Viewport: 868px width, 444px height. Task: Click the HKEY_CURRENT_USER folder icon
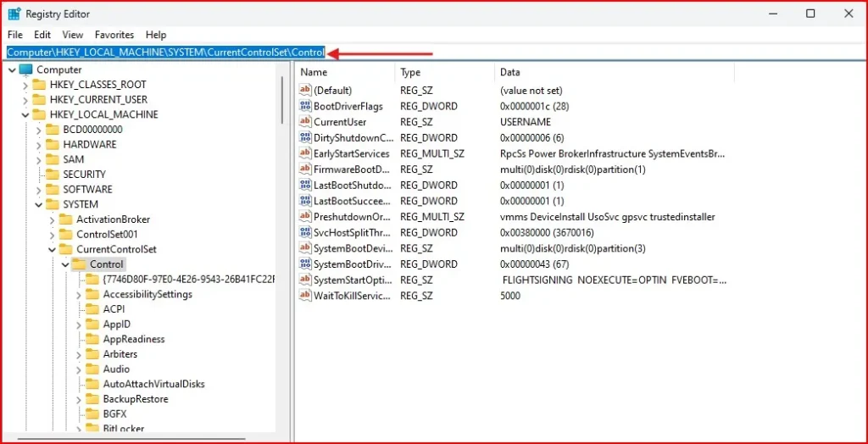tap(39, 100)
